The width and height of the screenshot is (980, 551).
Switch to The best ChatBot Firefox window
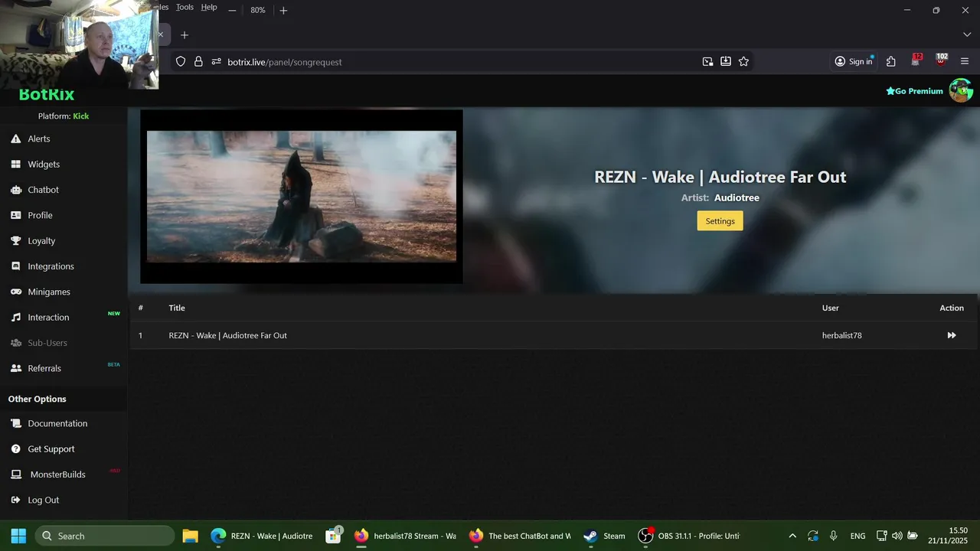(521, 536)
